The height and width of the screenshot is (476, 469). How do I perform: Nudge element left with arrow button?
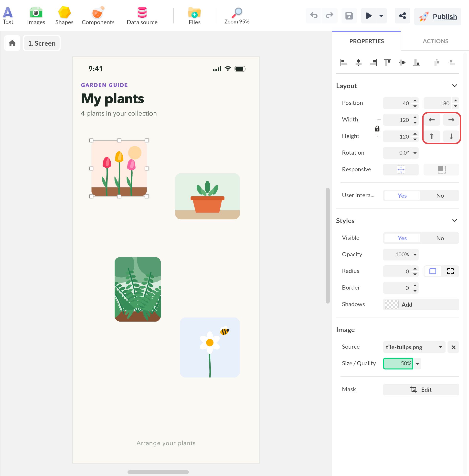click(432, 120)
